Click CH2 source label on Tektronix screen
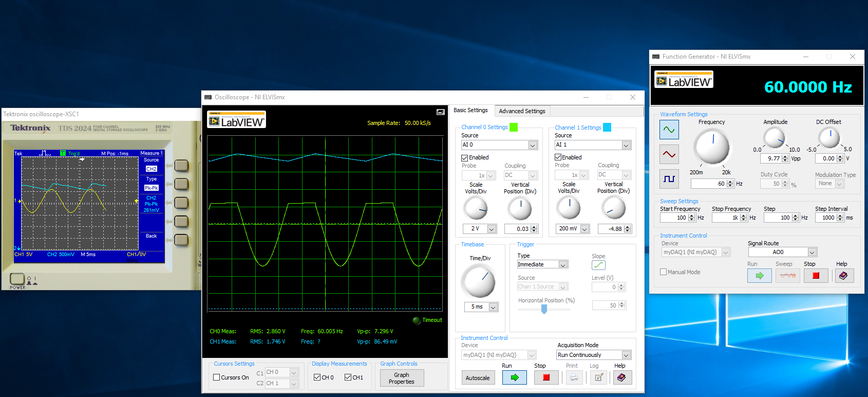 click(x=151, y=169)
